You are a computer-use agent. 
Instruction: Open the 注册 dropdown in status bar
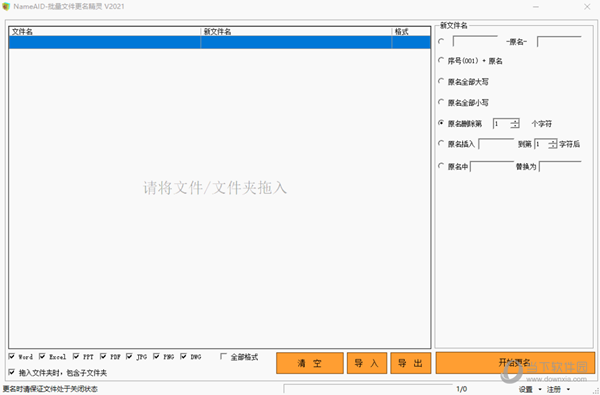(559, 389)
